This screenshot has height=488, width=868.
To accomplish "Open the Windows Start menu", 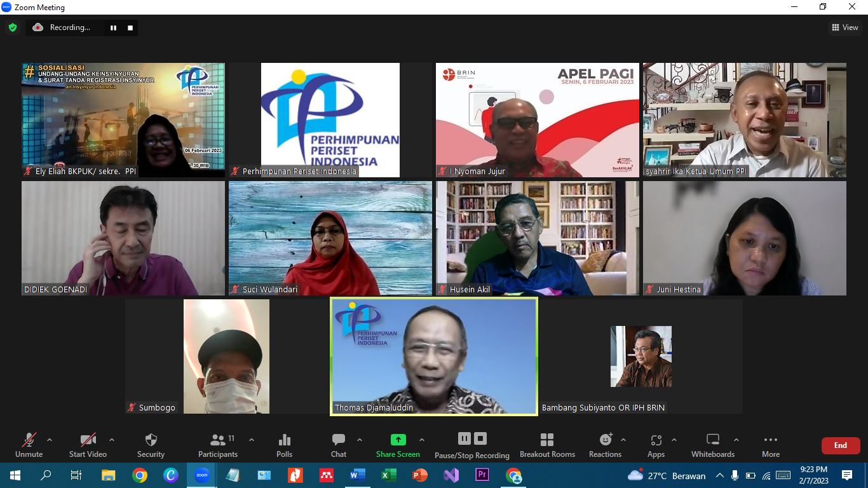I will point(15,475).
